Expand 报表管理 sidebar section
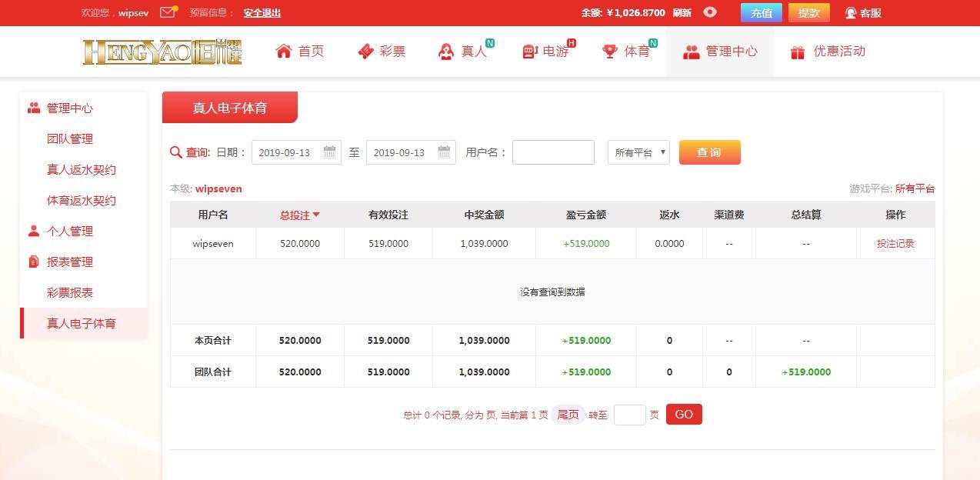 point(70,262)
